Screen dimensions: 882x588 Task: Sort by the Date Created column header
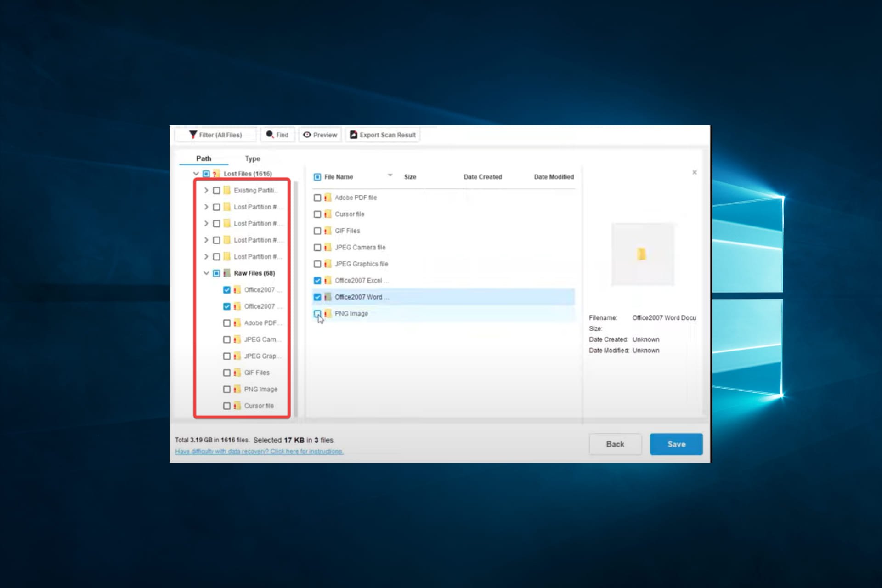pos(483,177)
